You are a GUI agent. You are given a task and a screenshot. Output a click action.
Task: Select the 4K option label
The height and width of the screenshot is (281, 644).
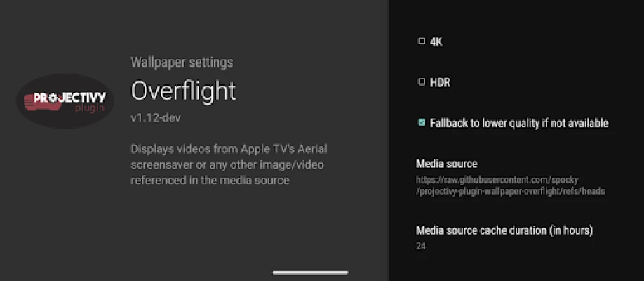coord(436,41)
